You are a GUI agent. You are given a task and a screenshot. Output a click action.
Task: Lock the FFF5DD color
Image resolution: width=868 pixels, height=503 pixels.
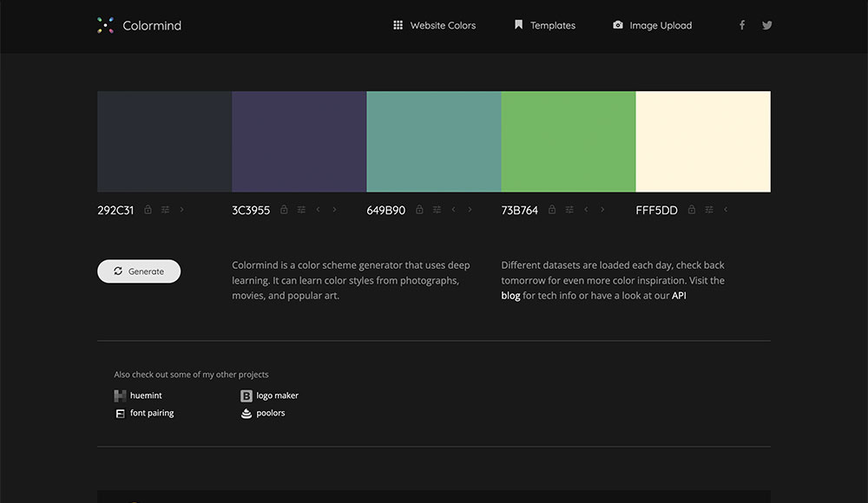(691, 209)
